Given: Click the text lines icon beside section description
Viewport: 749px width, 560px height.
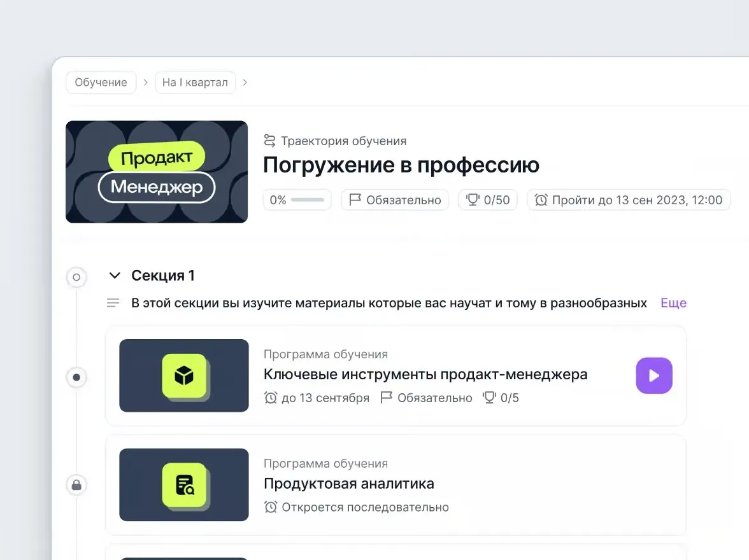Looking at the screenshot, I should [113, 303].
